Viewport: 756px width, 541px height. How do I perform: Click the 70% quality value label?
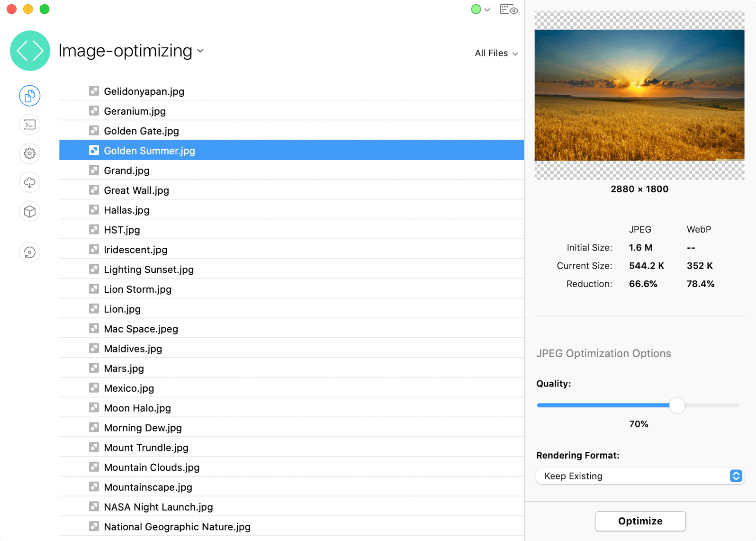point(639,424)
